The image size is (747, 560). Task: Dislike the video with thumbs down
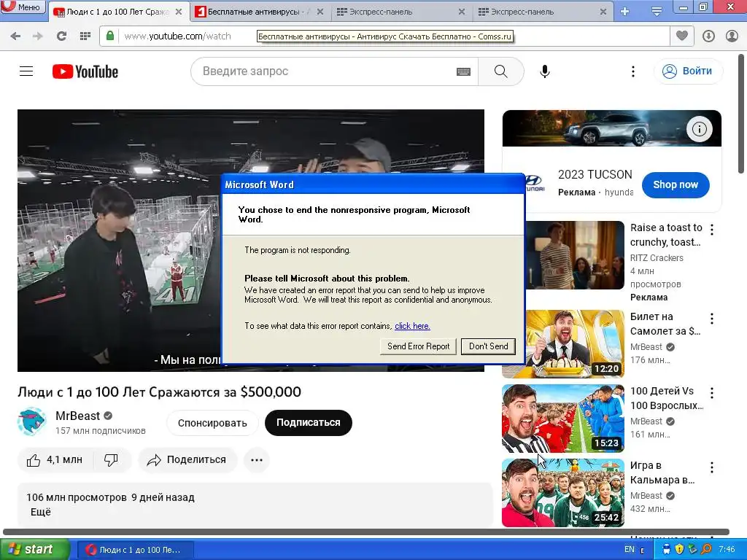111,460
